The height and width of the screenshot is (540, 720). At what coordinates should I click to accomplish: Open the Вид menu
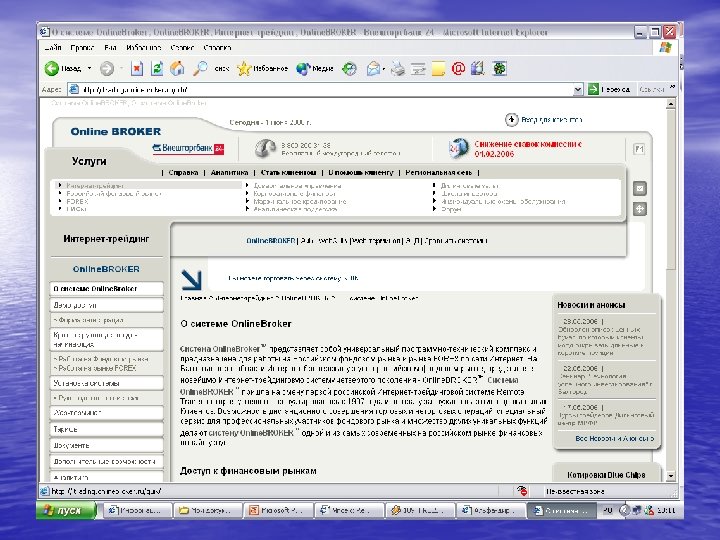pyautogui.click(x=110, y=48)
